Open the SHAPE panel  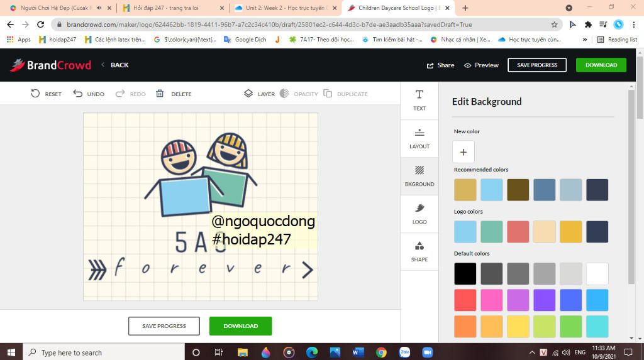click(x=419, y=252)
